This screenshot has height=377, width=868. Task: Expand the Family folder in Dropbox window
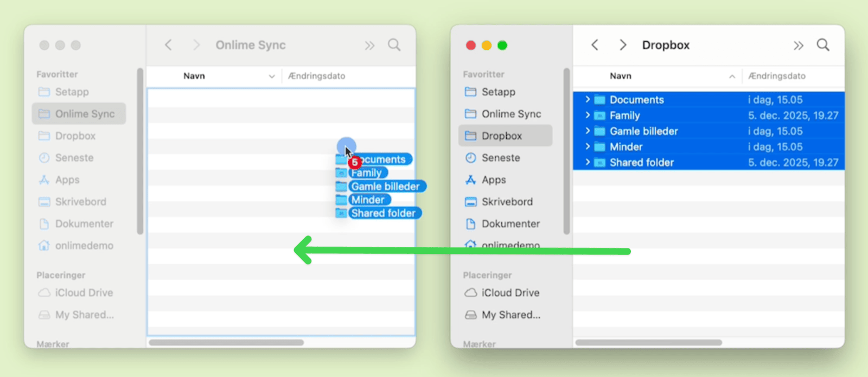click(x=588, y=115)
